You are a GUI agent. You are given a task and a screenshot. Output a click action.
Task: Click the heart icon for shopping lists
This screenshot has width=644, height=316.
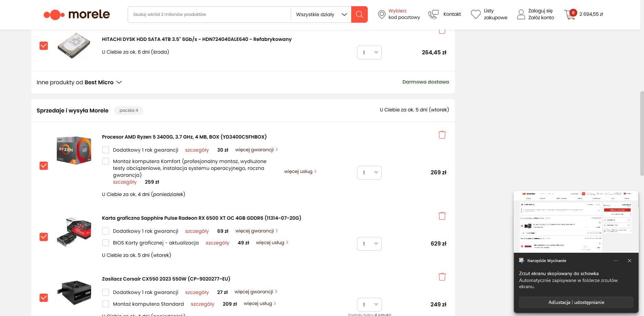point(475,14)
